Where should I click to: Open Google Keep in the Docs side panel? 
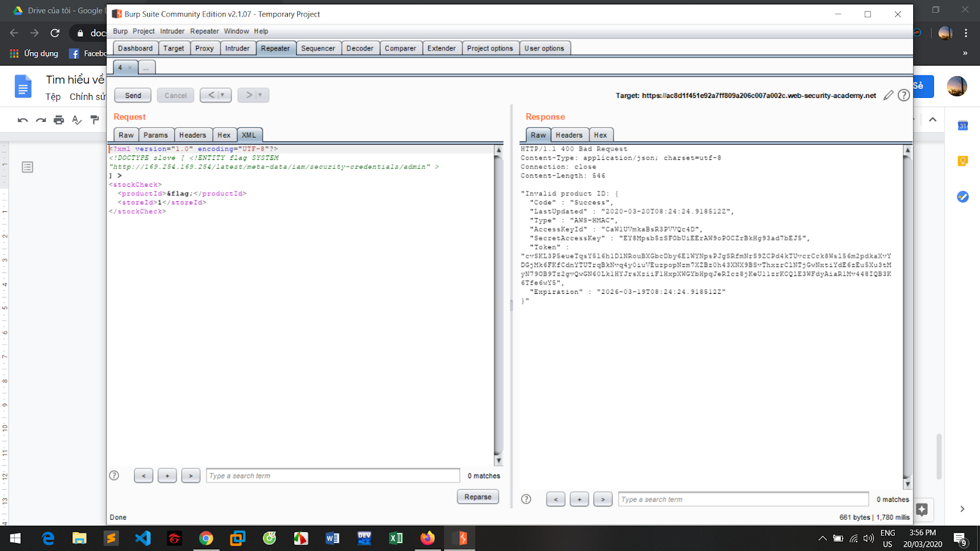(x=963, y=161)
